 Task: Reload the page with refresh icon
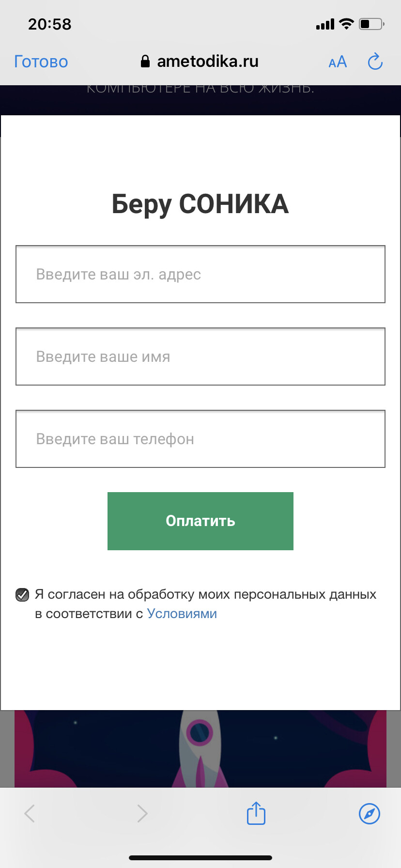coord(375,62)
